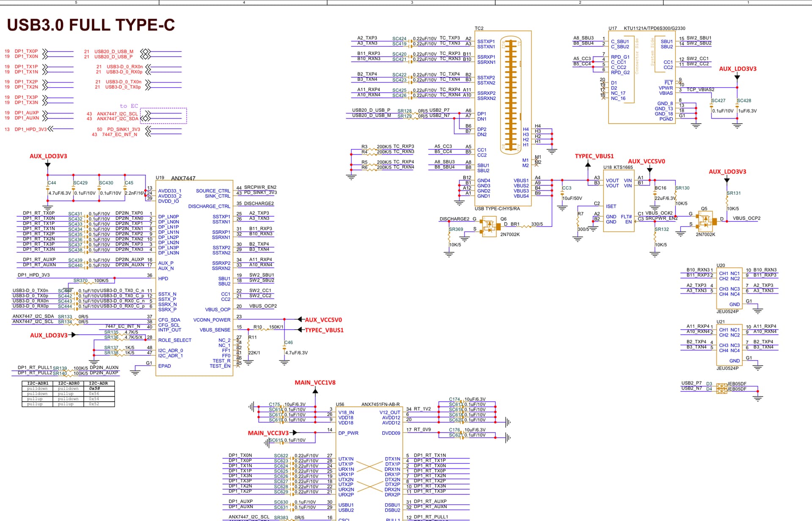
Task: Click the 'to EC' annotation text
Action: [x=129, y=106]
